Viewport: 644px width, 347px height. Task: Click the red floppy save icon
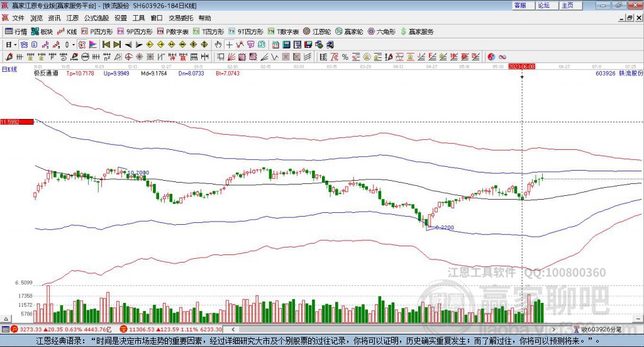pos(308,45)
